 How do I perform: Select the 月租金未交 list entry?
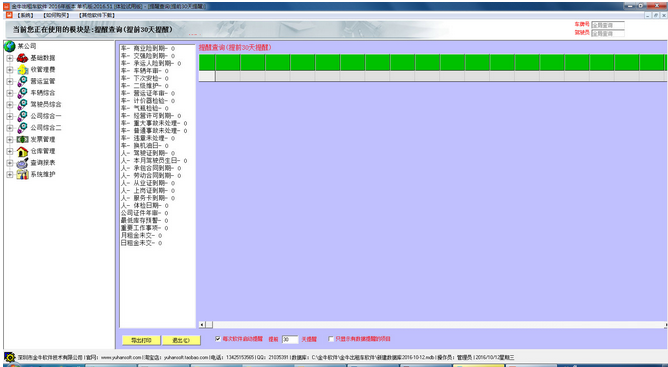click(x=141, y=235)
